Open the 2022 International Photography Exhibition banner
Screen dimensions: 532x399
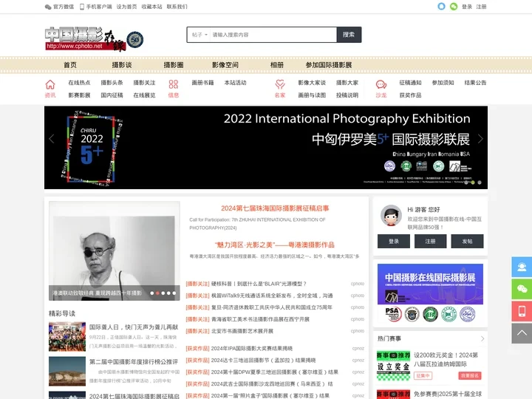[x=266, y=148]
